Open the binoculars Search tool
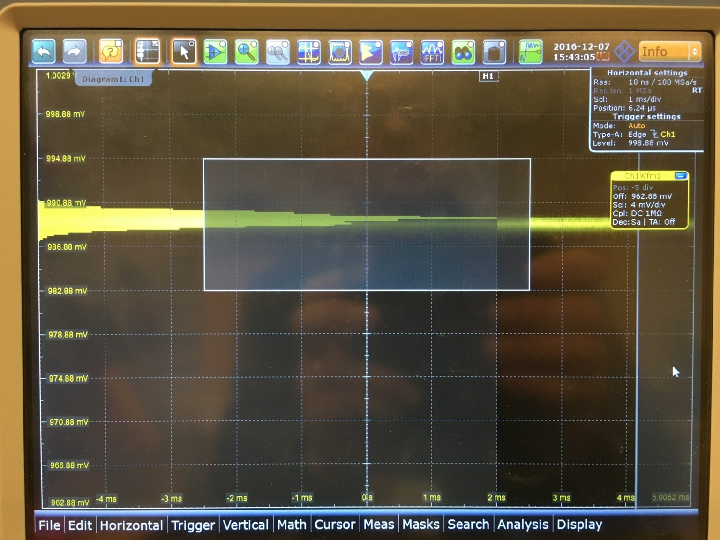Screen dimensions: 720x540 463,51
